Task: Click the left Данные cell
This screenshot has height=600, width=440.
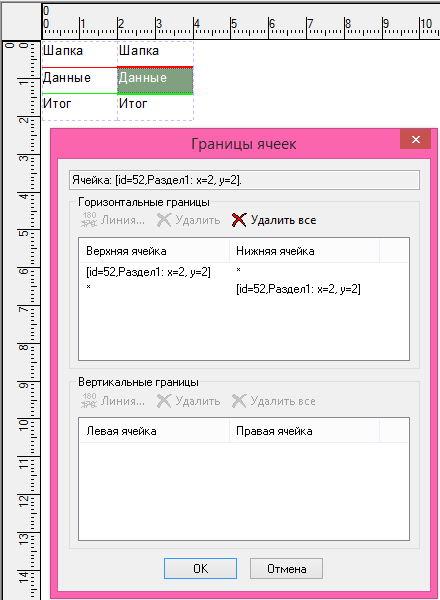Action: (80, 80)
